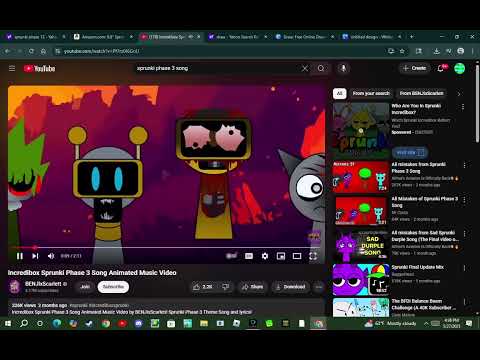Go back in the browser
The image size is (480, 360).
click(x=7, y=51)
